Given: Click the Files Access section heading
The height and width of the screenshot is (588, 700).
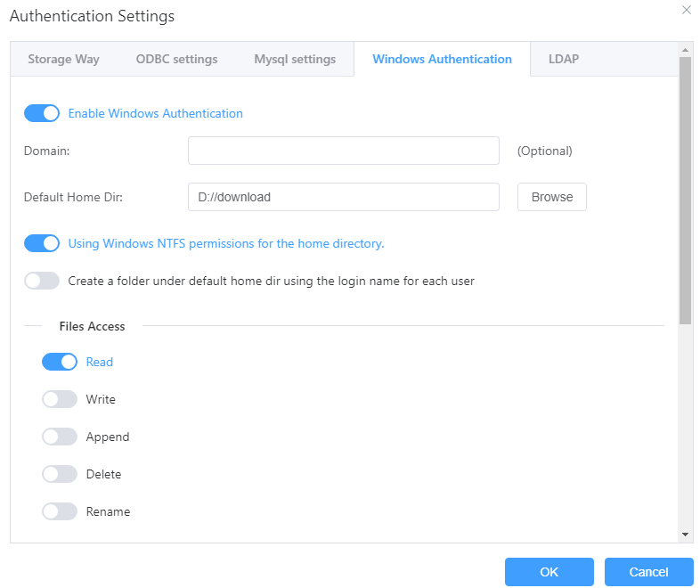Looking at the screenshot, I should pyautogui.click(x=92, y=326).
